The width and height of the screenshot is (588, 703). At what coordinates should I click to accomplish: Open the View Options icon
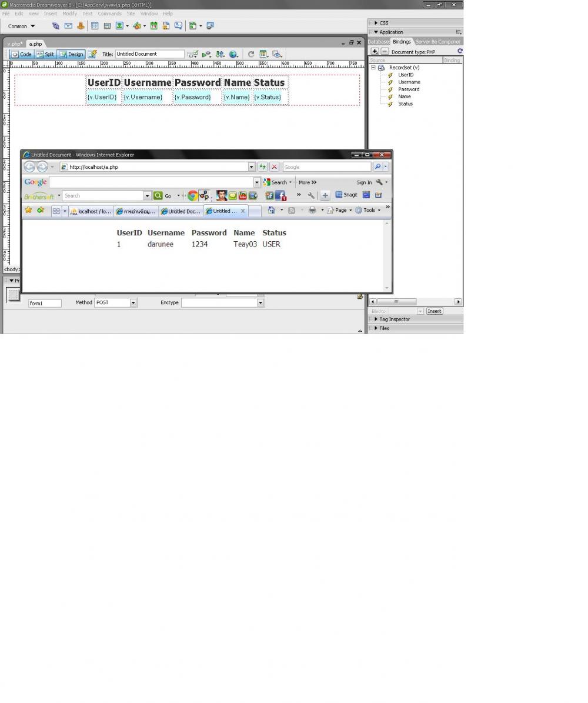tap(264, 54)
